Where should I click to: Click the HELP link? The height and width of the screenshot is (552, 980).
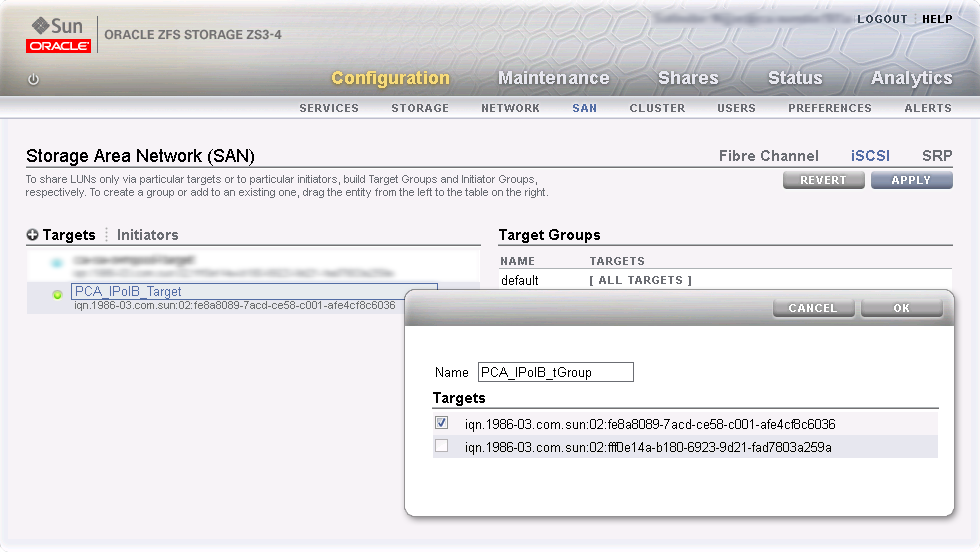pyautogui.click(x=937, y=19)
